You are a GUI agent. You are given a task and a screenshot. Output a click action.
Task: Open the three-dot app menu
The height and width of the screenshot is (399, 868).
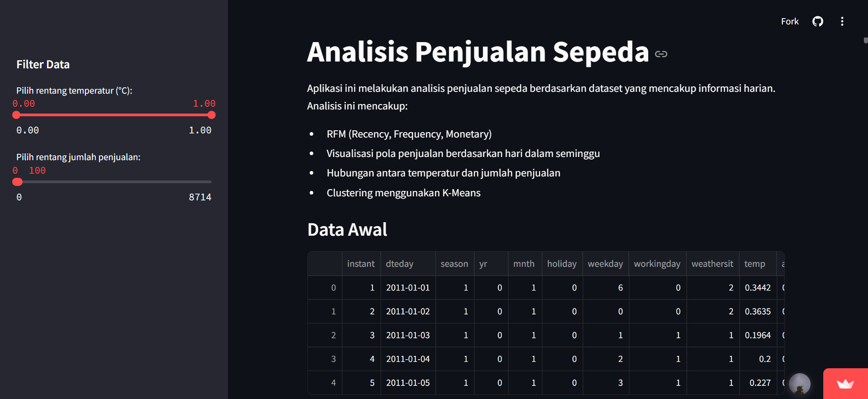(x=842, y=21)
